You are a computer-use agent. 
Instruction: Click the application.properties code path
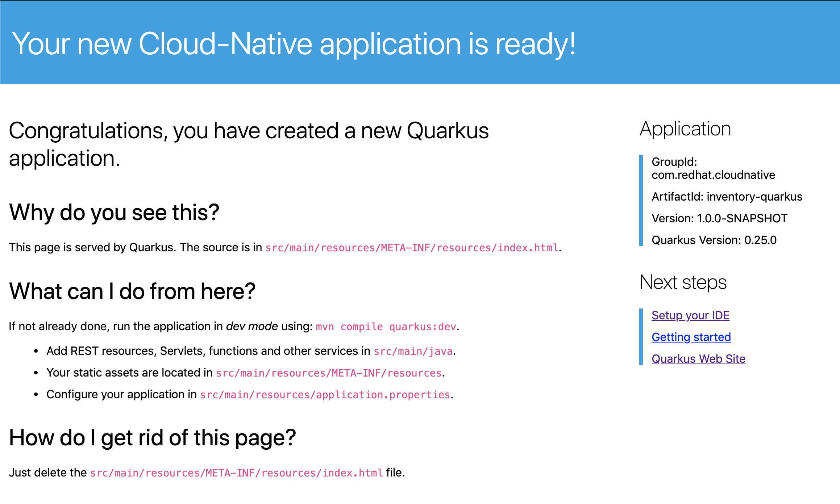pos(325,395)
